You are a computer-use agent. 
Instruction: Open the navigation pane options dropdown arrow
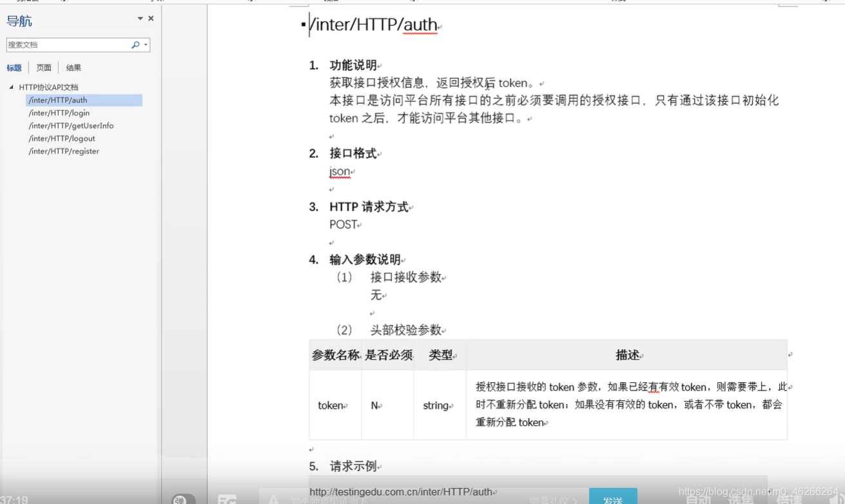141,19
